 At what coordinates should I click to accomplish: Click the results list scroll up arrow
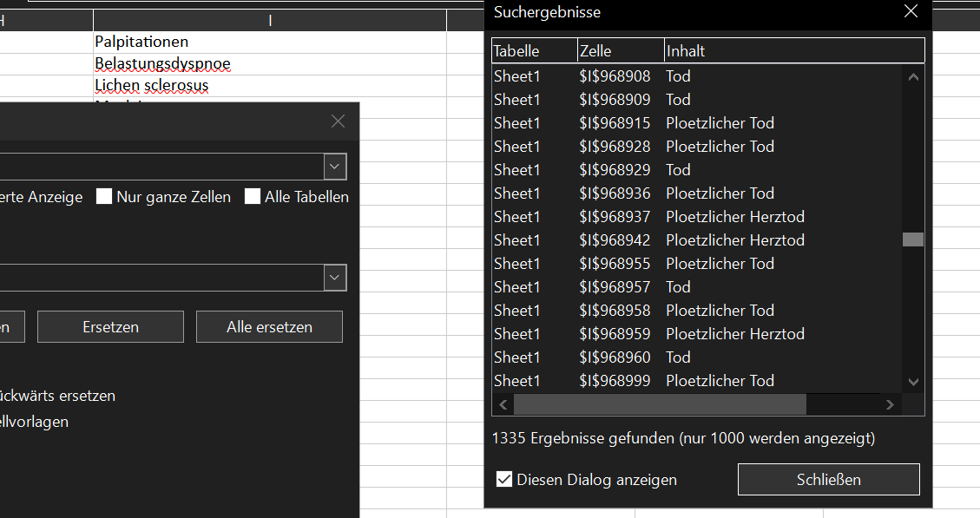click(913, 76)
